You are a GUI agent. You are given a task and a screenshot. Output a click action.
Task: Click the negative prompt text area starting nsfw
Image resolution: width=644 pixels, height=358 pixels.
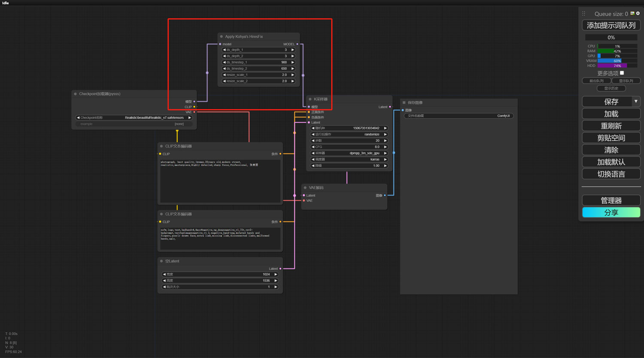[x=220, y=238]
